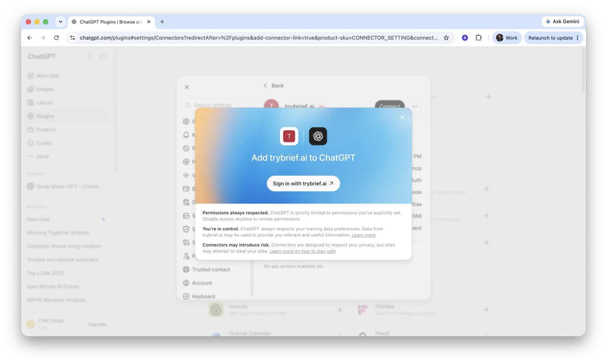This screenshot has height=364, width=607.
Task: Open the Work profile button
Action: tap(507, 38)
